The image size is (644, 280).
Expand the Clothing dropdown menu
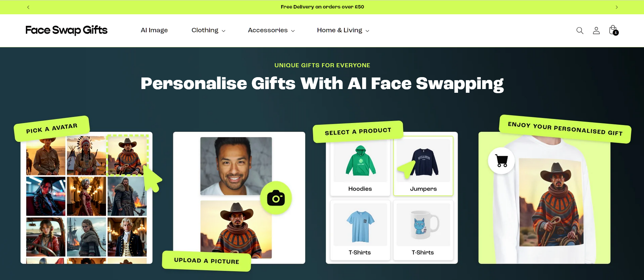208,30
